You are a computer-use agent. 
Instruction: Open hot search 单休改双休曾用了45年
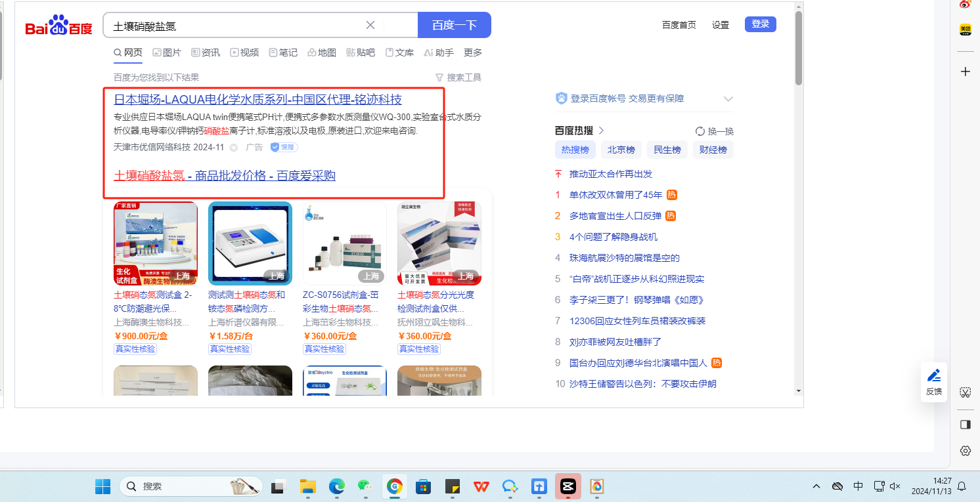(x=615, y=195)
